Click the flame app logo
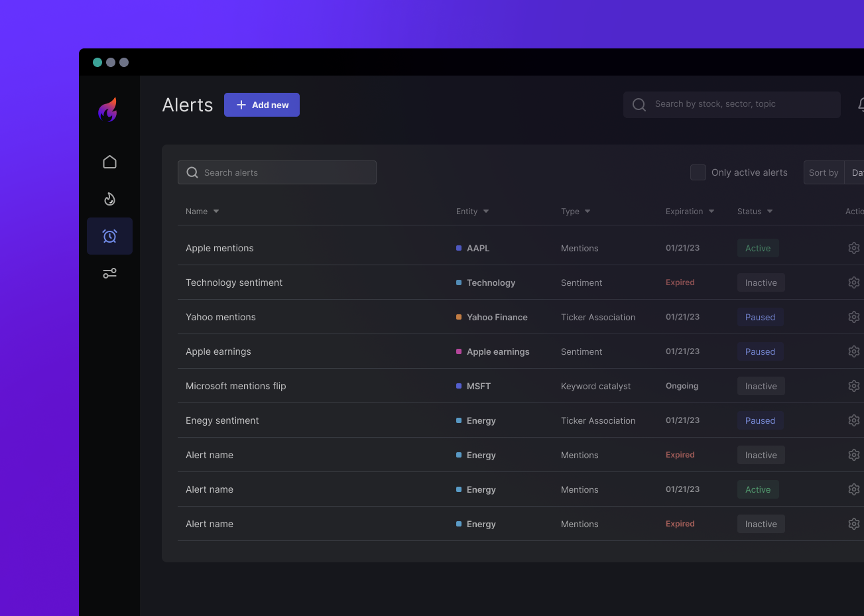This screenshot has width=864, height=616. pos(107,109)
